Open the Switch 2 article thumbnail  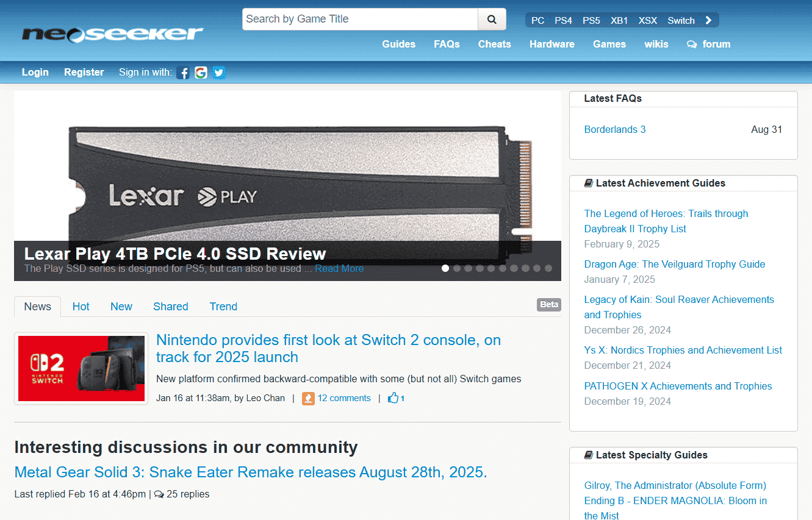coord(81,368)
